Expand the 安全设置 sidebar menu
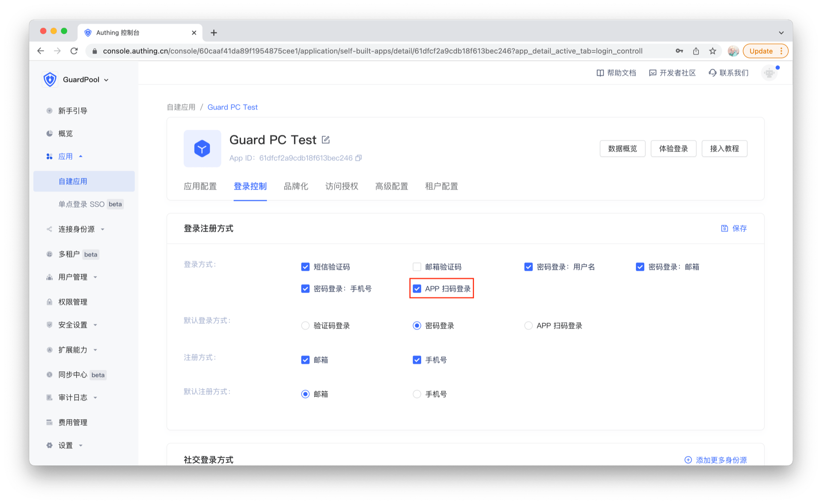This screenshot has width=822, height=504. [x=73, y=325]
